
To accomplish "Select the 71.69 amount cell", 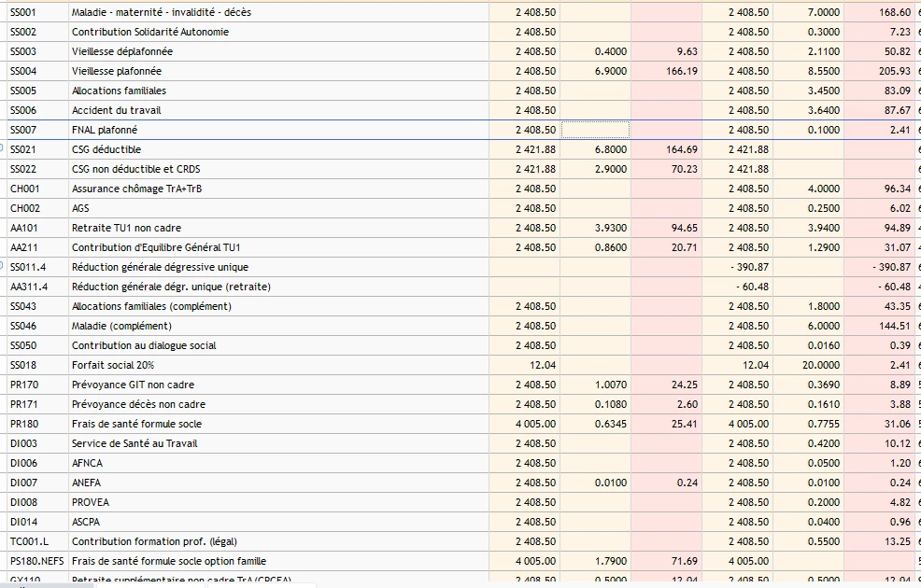I will click(x=666, y=561).
